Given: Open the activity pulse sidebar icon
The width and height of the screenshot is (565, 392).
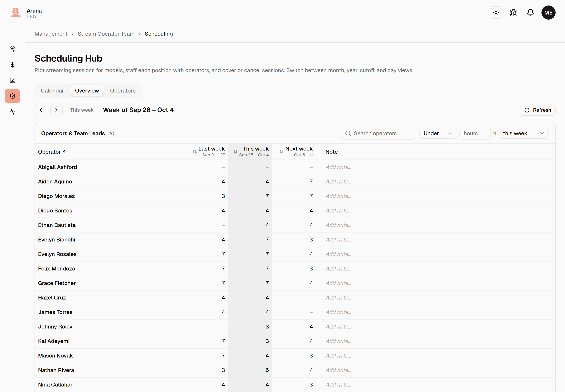Looking at the screenshot, I should pyautogui.click(x=13, y=112).
